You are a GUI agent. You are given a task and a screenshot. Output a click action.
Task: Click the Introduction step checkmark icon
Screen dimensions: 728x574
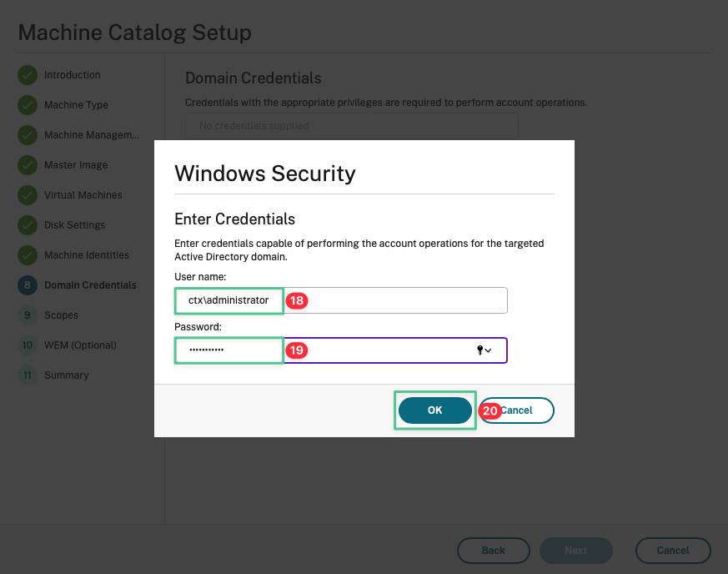(28, 75)
